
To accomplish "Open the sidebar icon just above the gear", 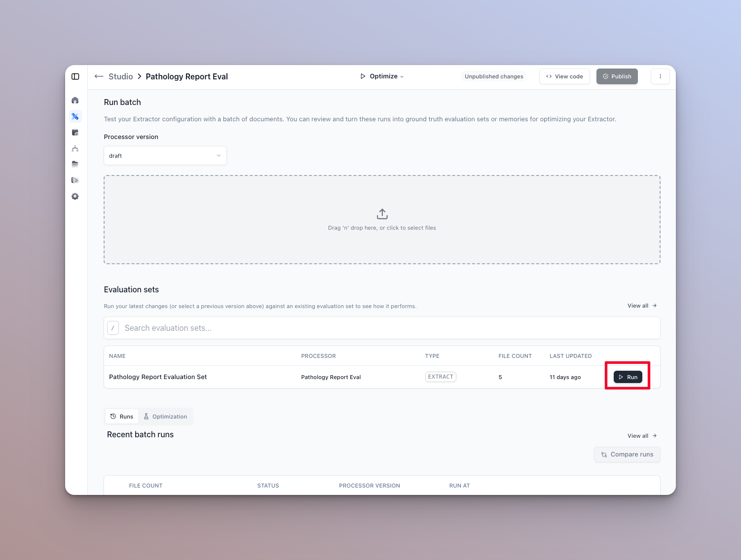I will 75,180.
